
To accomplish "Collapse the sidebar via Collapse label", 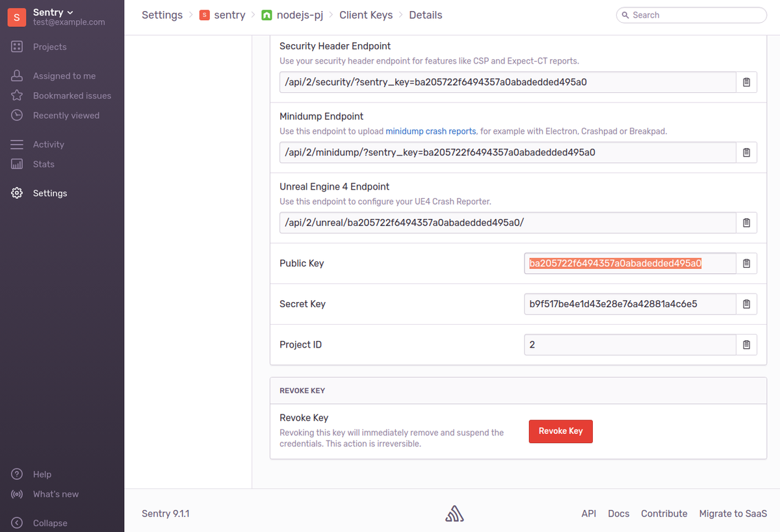I will click(x=50, y=523).
